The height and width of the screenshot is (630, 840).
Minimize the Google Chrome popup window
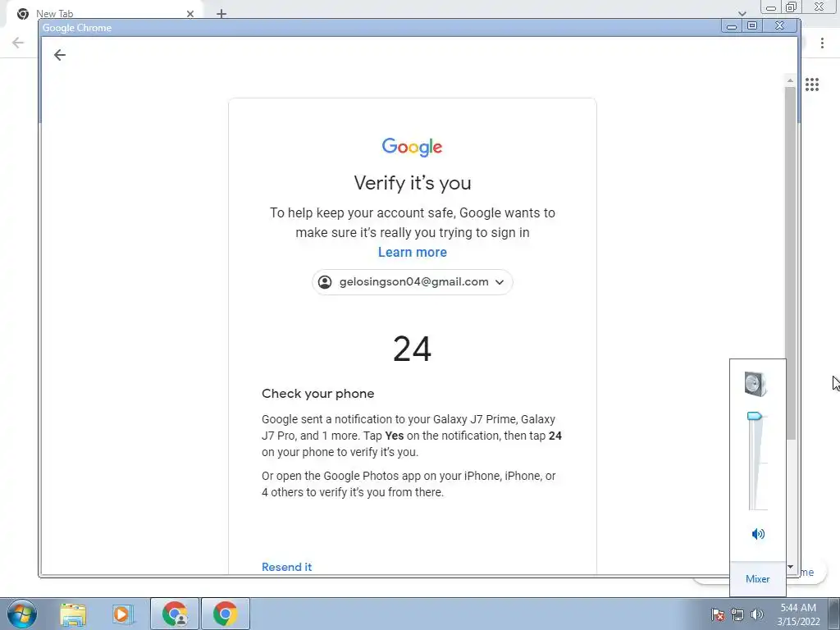(x=731, y=25)
